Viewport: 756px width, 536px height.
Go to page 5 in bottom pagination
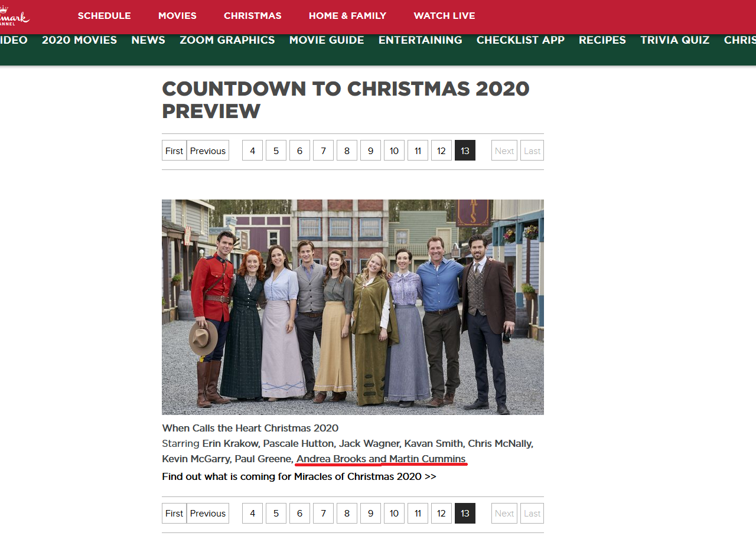click(x=276, y=513)
